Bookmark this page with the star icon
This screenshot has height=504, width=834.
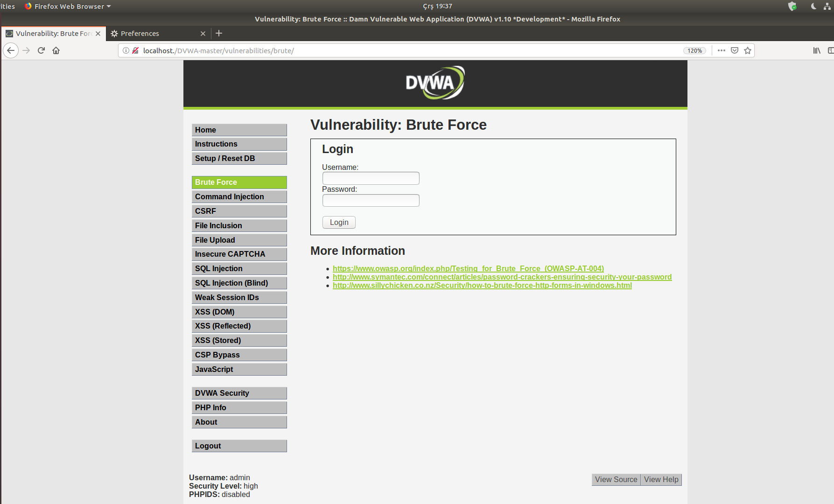[748, 50]
